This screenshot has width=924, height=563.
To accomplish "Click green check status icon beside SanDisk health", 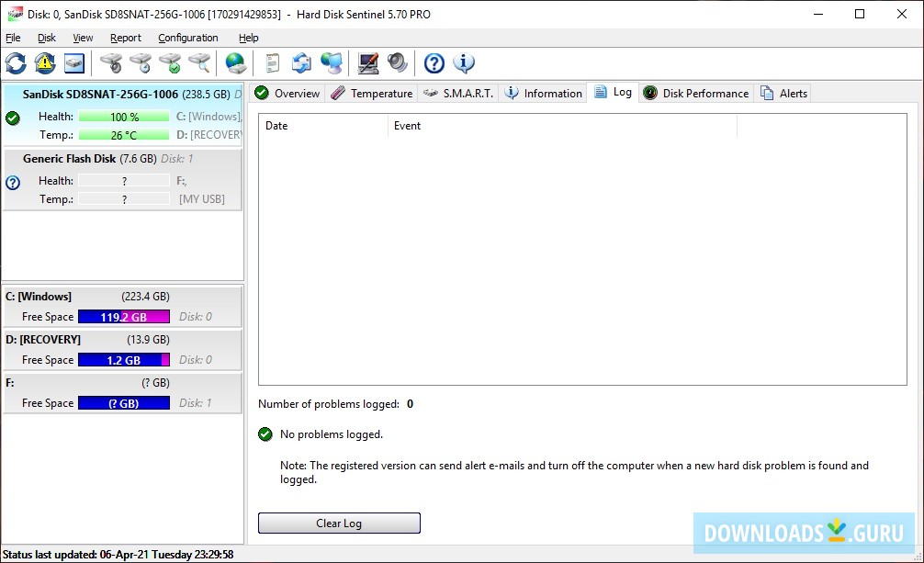I will [x=12, y=118].
